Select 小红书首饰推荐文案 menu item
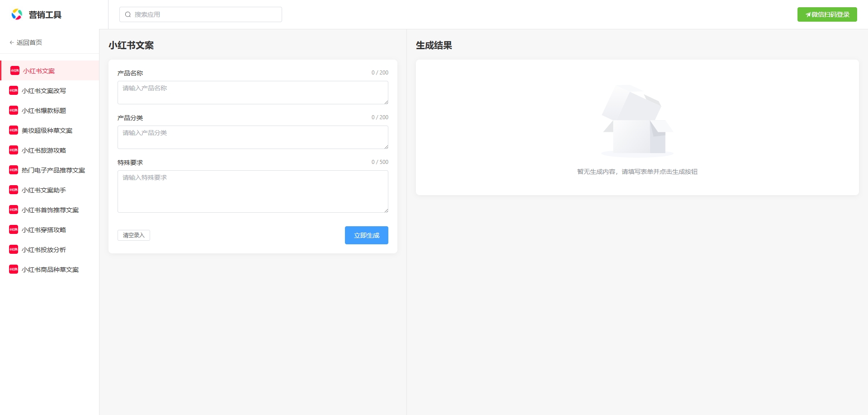The height and width of the screenshot is (415, 868). 50,210
